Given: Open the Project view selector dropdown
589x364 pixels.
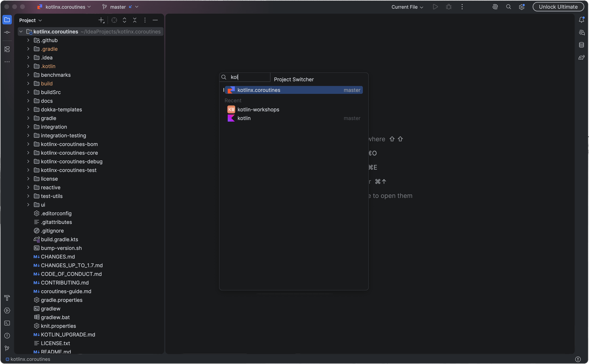Looking at the screenshot, I should tap(30, 20).
